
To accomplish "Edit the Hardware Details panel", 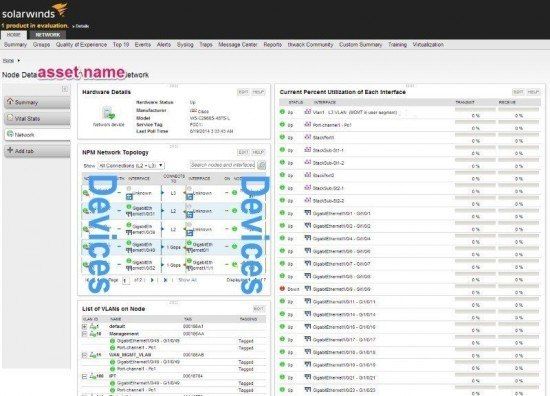I will [243, 92].
